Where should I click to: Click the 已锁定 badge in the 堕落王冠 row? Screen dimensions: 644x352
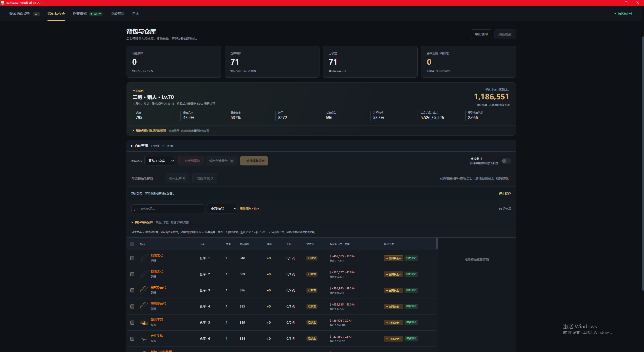coord(312,323)
